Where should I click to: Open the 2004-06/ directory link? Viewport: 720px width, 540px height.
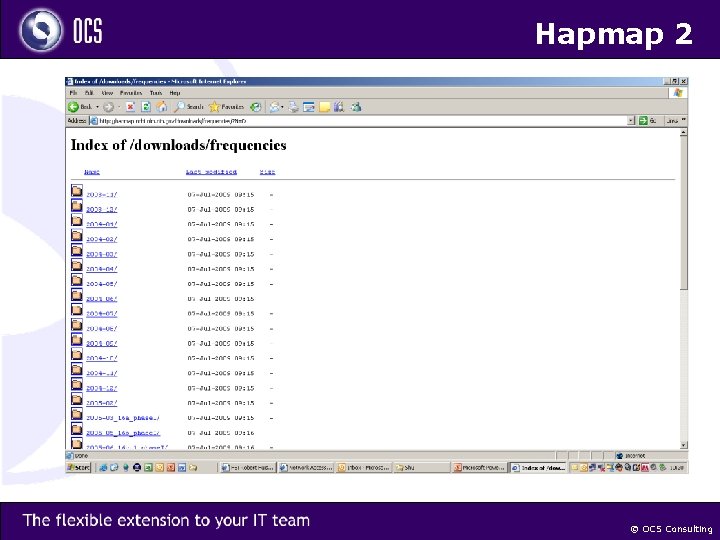[101, 298]
